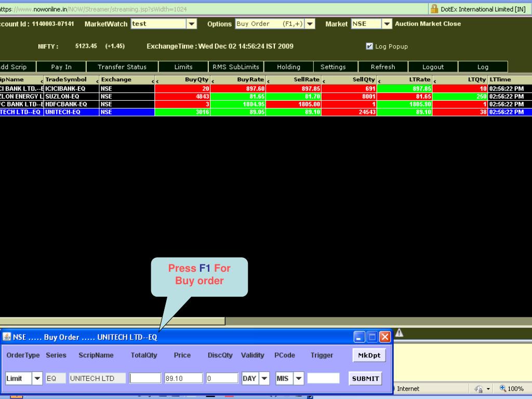532x399 pixels.
Task: Click the MkDpt button
Action: coord(369,355)
